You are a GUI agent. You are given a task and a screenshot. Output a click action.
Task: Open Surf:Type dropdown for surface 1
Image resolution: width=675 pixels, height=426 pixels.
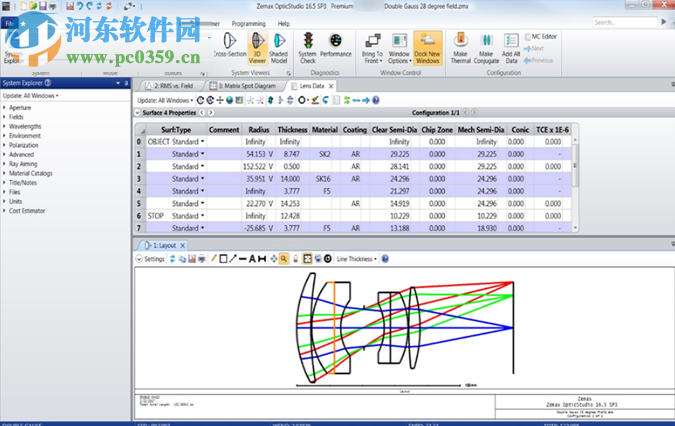pos(202,154)
